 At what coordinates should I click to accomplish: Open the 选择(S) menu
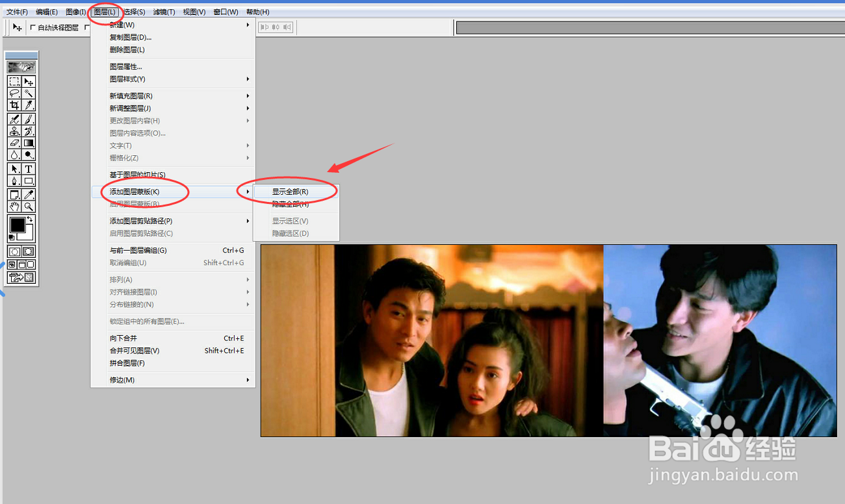(x=135, y=12)
